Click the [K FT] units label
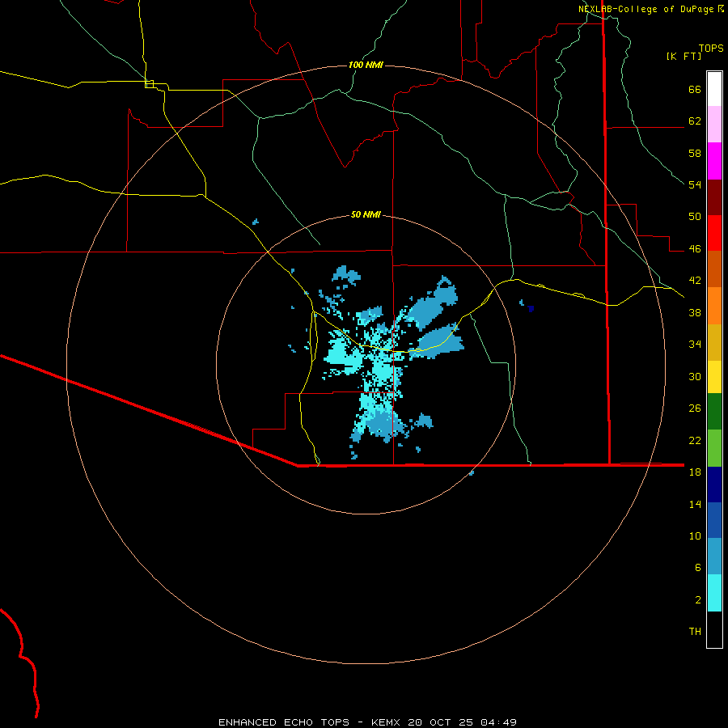The height and width of the screenshot is (728, 728). pyautogui.click(x=684, y=56)
